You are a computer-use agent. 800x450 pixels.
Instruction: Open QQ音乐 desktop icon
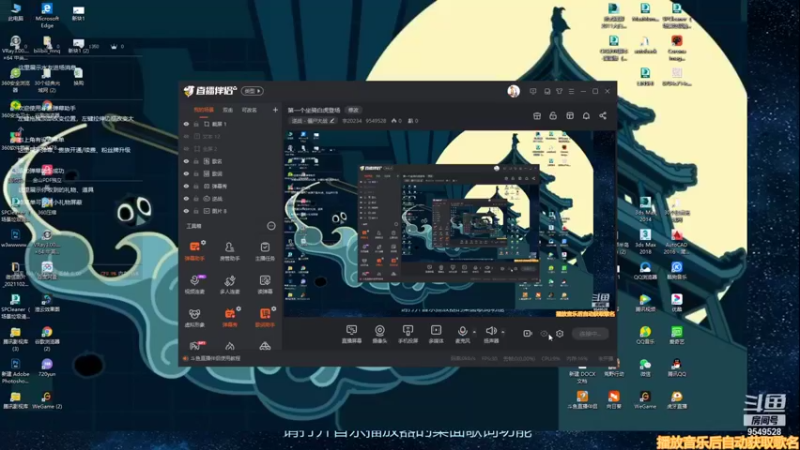coord(645,335)
